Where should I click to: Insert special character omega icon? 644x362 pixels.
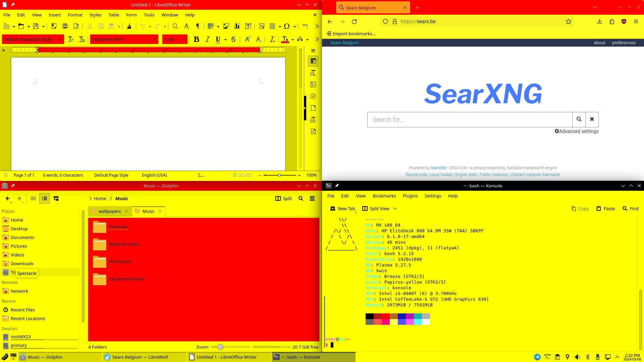[x=287, y=26]
